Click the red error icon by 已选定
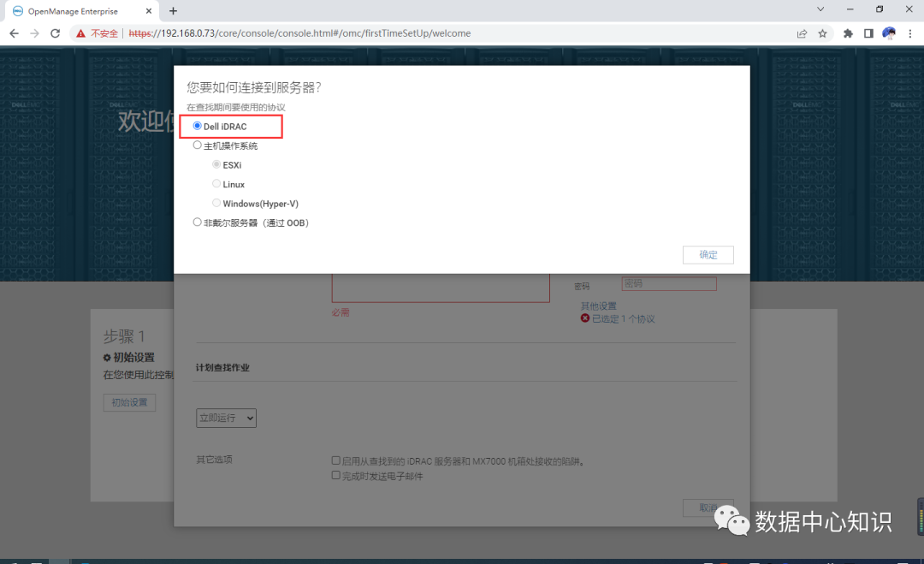The height and width of the screenshot is (564, 924). click(585, 318)
